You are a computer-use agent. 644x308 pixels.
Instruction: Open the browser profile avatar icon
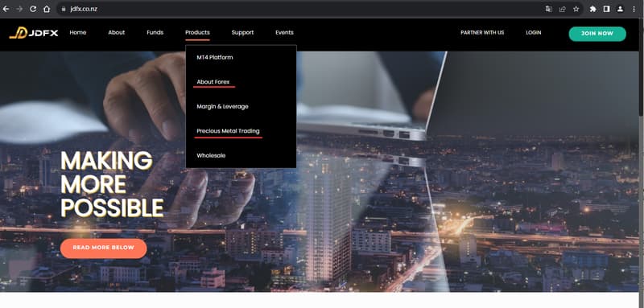(620, 9)
